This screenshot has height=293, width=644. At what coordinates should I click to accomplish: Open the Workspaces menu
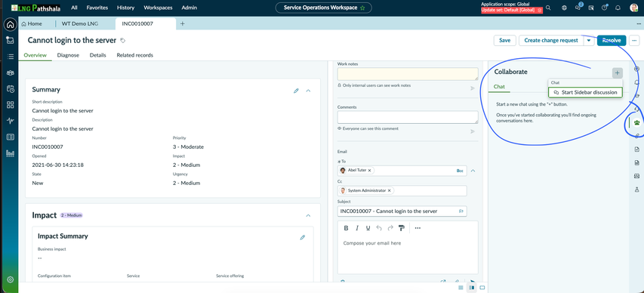[158, 8]
